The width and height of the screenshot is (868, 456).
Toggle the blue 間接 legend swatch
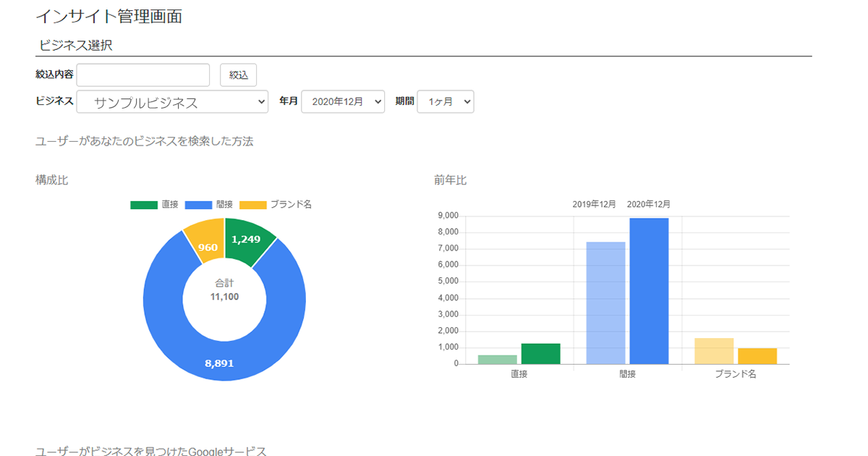[198, 205]
